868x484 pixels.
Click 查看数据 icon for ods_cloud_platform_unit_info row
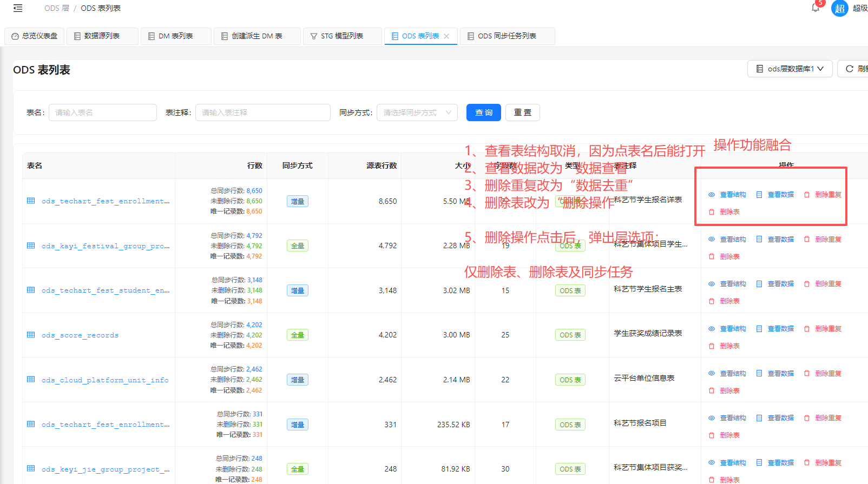coord(759,374)
